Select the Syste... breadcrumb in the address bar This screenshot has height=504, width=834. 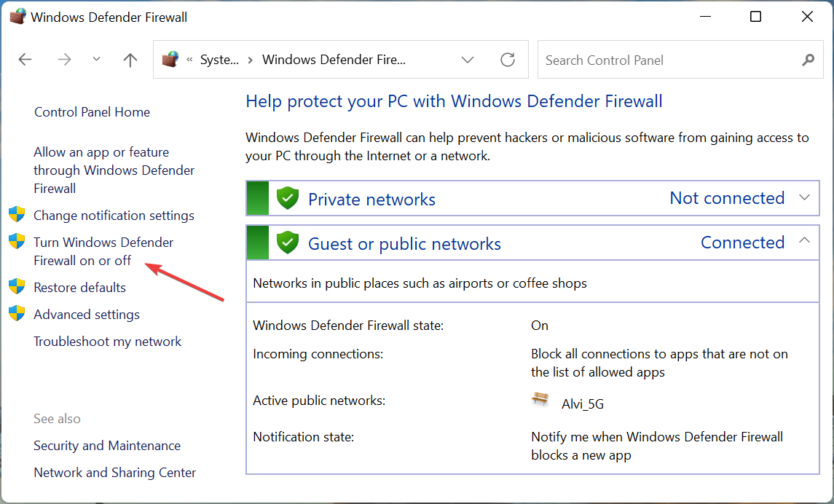[220, 60]
